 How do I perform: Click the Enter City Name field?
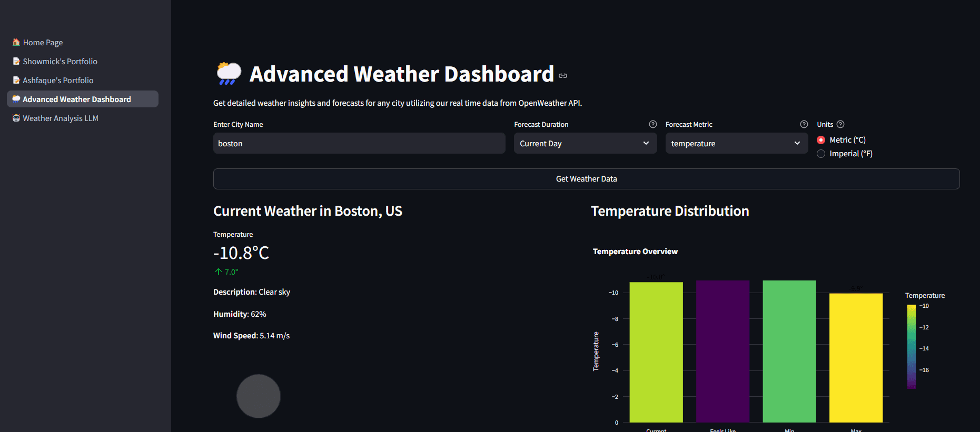coord(359,143)
